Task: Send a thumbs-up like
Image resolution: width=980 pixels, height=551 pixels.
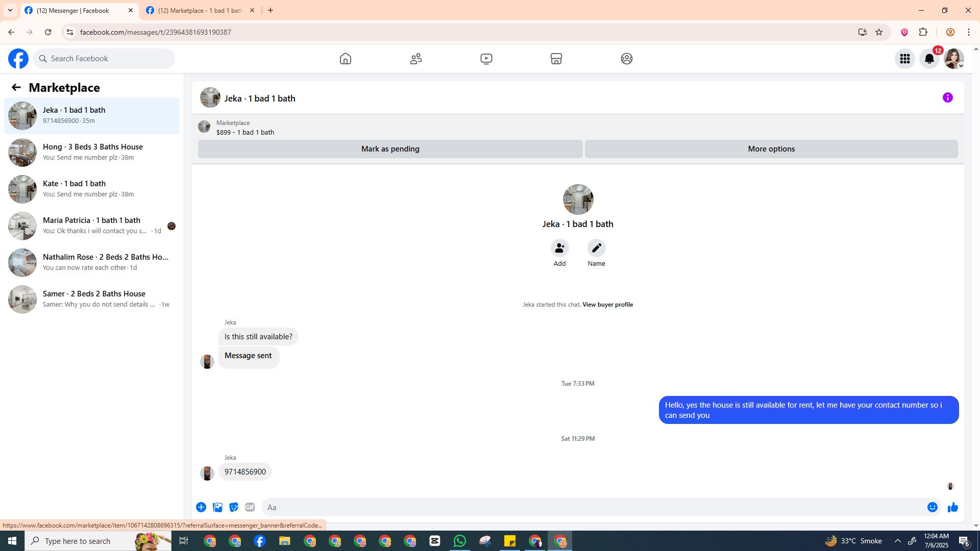Action: [x=953, y=507]
